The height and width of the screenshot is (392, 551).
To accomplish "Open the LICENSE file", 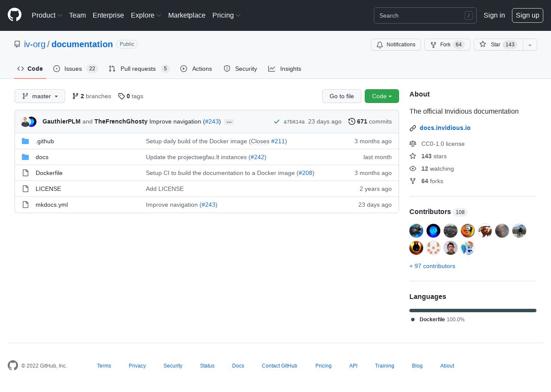I will pos(48,189).
